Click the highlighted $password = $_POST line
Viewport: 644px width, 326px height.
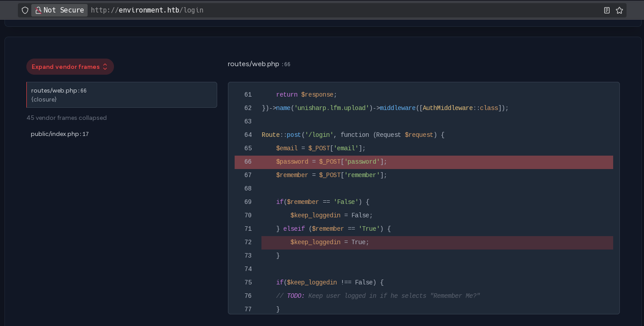pos(424,162)
